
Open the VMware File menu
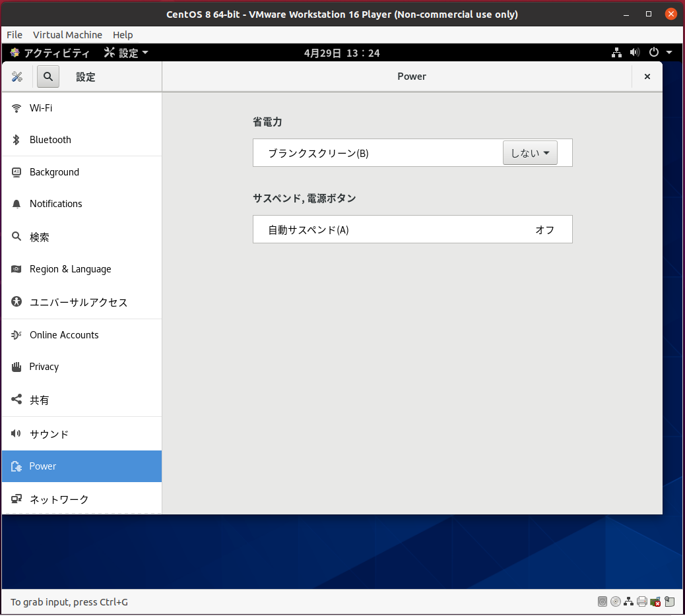(15, 35)
